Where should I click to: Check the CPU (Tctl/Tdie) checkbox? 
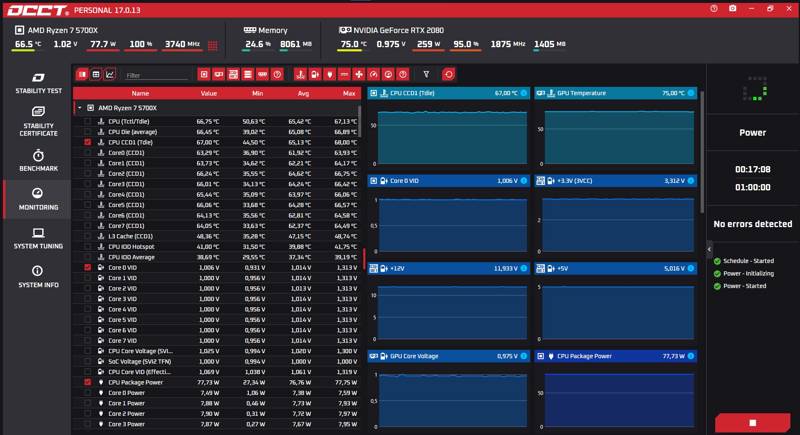click(88, 121)
